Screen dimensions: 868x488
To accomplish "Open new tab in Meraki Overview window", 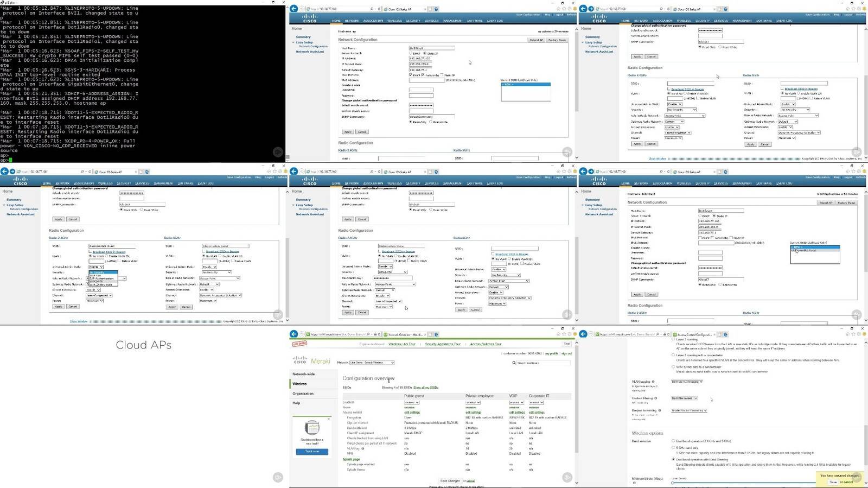I will click(430, 334).
